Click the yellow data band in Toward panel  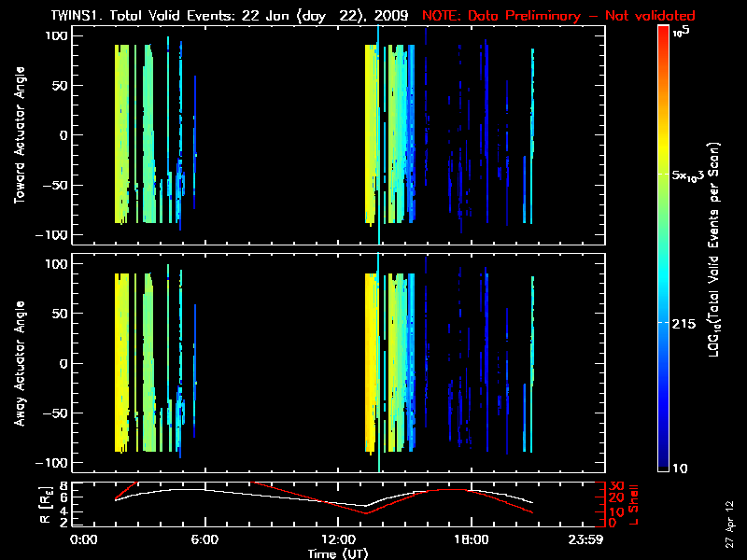point(120,135)
